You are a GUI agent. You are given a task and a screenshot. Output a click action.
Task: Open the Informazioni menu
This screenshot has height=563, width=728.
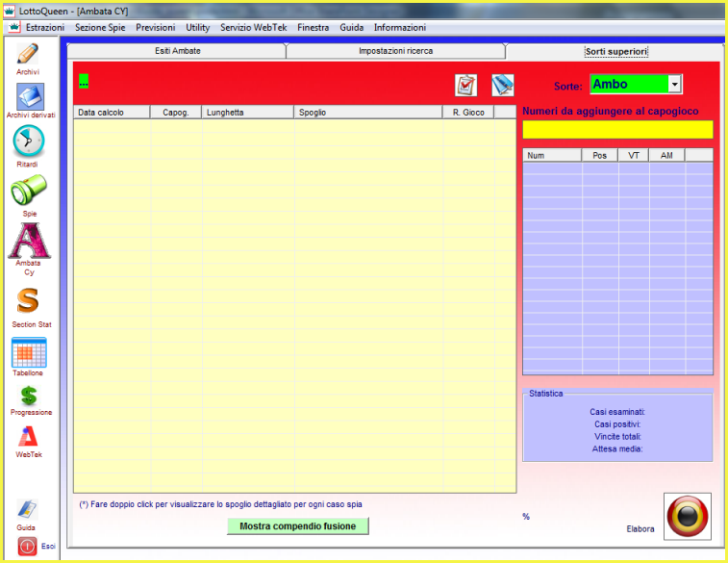click(x=400, y=27)
